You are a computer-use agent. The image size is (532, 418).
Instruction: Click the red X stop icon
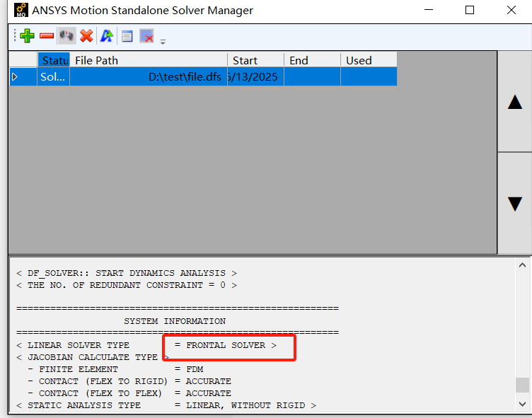tap(86, 35)
